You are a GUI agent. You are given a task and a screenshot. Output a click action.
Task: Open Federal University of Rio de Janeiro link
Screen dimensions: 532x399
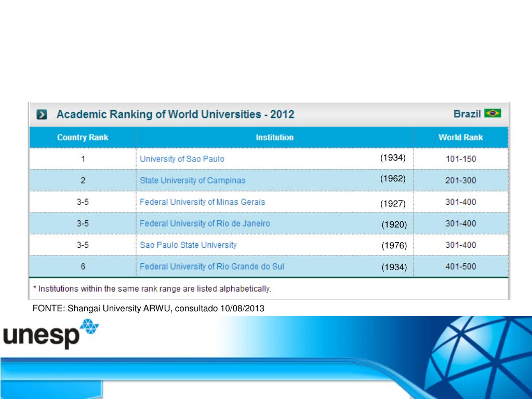[x=205, y=223]
